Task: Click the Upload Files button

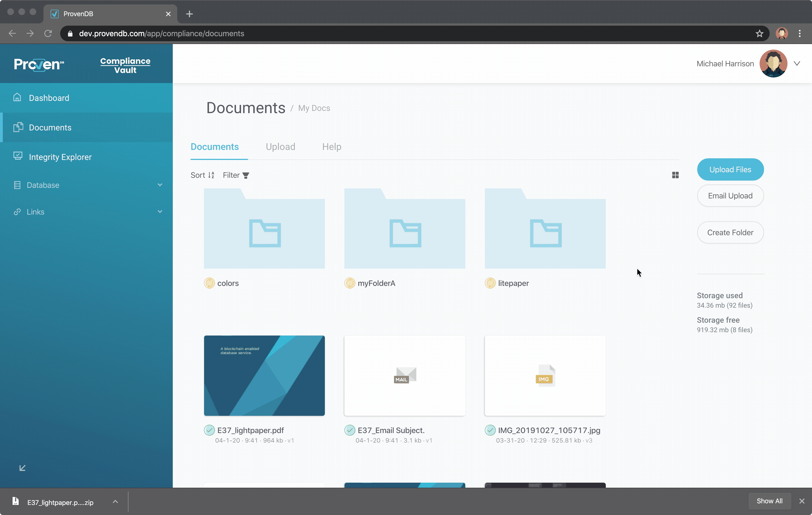Action: pos(730,169)
